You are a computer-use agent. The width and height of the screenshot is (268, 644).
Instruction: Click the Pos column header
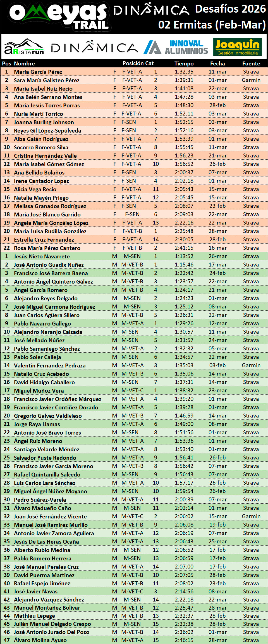click(x=6, y=63)
